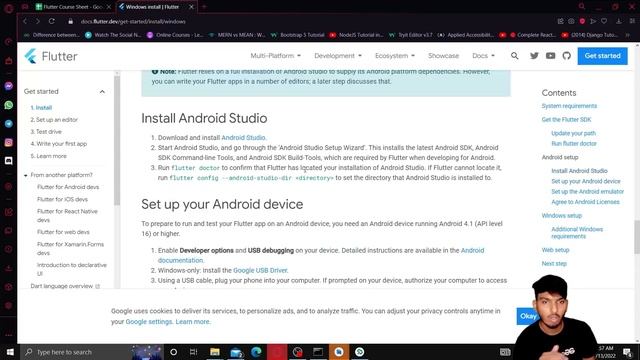Click the left sidebar scrollbar thumb
Screen dimensions: 640x360
pos(117,141)
